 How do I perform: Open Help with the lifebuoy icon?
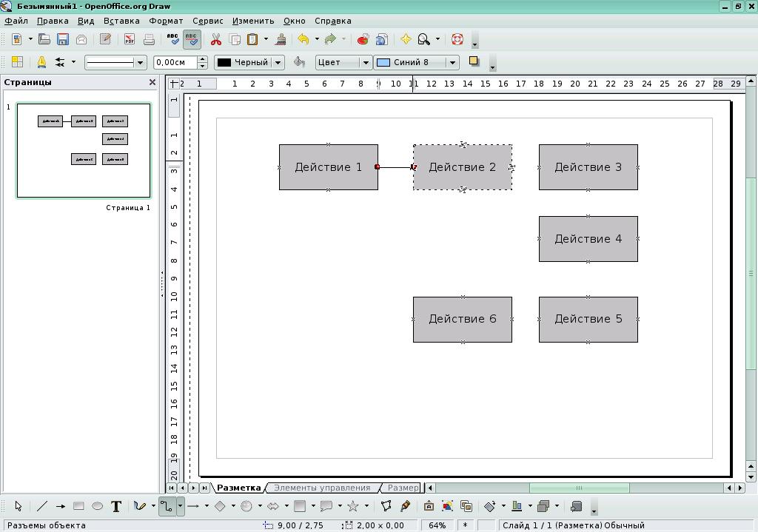click(457, 39)
